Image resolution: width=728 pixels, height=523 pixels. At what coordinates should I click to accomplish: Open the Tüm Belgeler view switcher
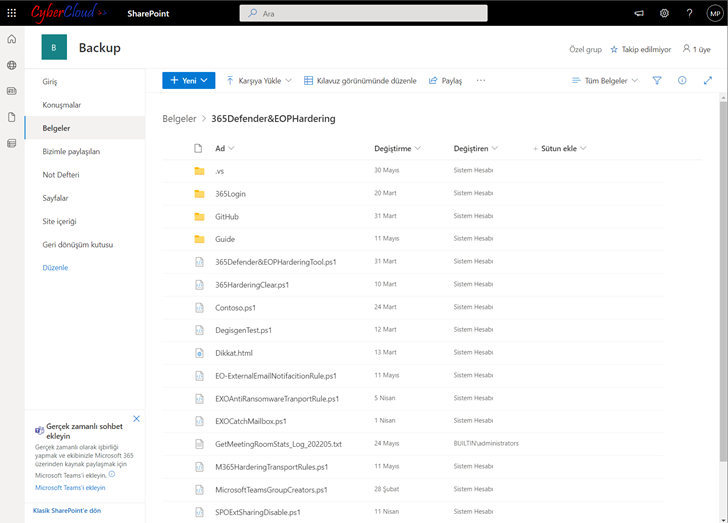click(x=605, y=80)
